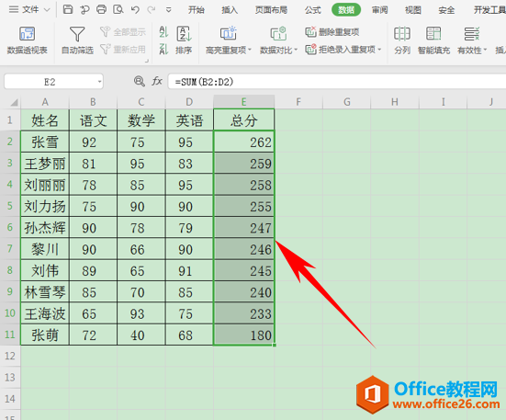This screenshot has width=506, height=420.
Task: Click the 分列 text-to-columns icon
Action: (x=402, y=40)
